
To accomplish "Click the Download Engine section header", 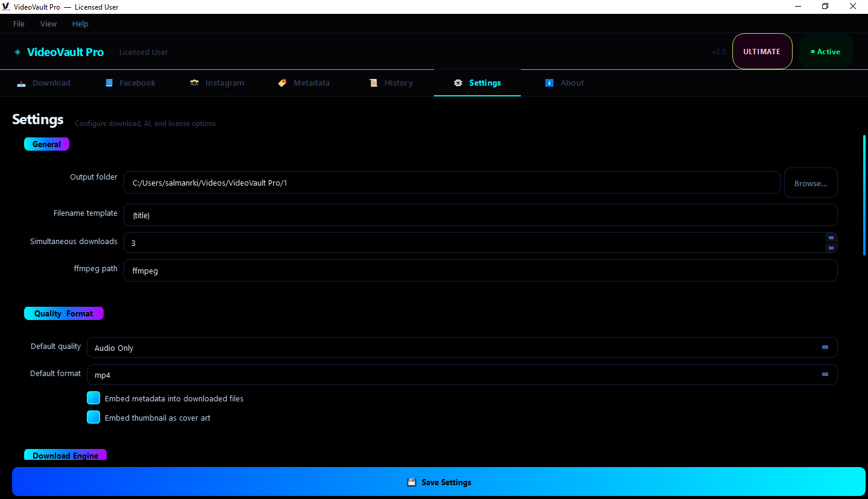I will click(x=66, y=455).
